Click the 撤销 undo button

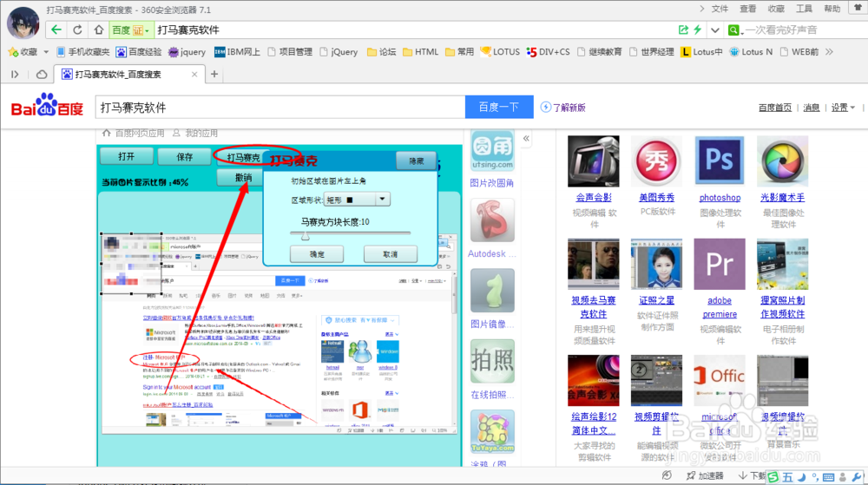pos(243,178)
